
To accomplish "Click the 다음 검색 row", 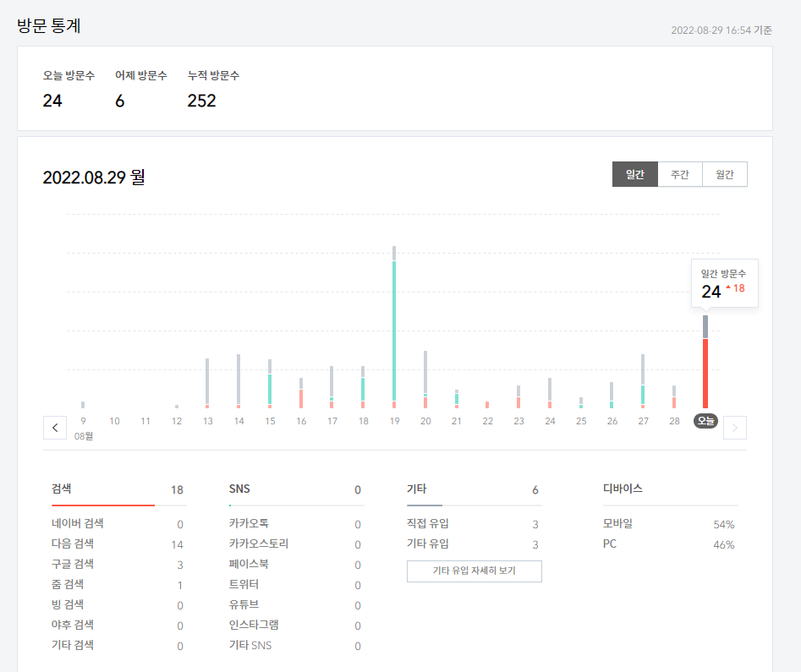I will (118, 544).
